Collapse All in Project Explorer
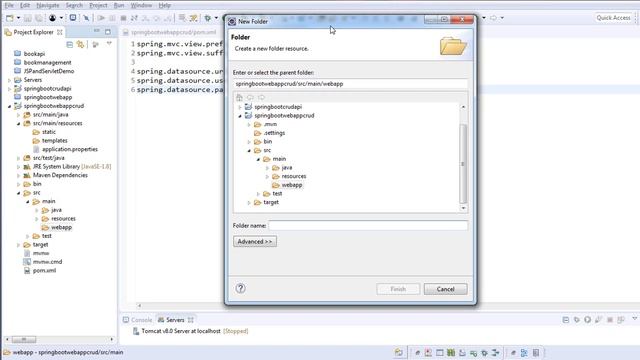Image resolution: width=640 pixels, height=360 pixels. (x=69, y=44)
